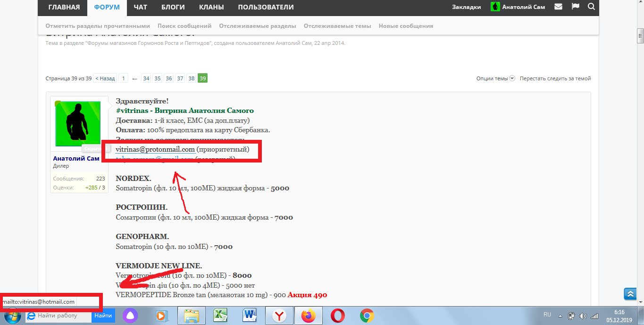Image resolution: width=644 pixels, height=325 pixels.
Task: Open alerts via the flag icon
Action: [575, 7]
